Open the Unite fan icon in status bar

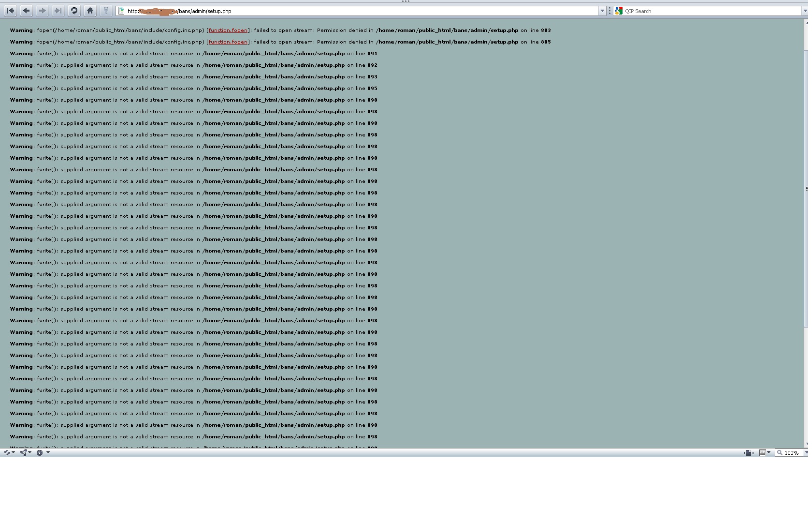point(23,453)
